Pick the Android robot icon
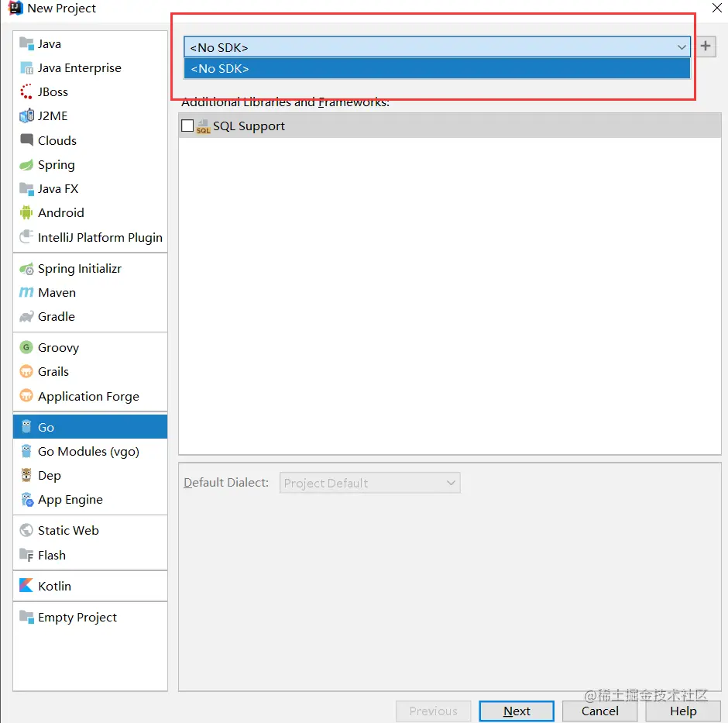 click(x=26, y=213)
